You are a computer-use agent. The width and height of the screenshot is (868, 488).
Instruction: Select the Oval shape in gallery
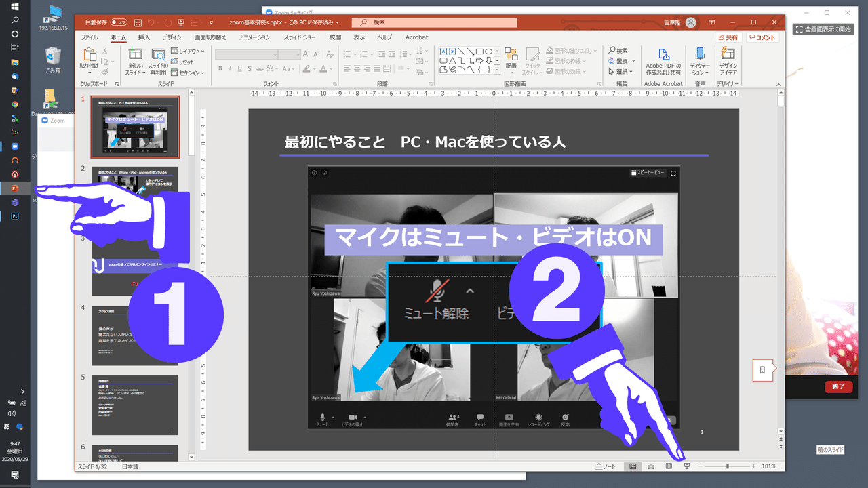[489, 52]
